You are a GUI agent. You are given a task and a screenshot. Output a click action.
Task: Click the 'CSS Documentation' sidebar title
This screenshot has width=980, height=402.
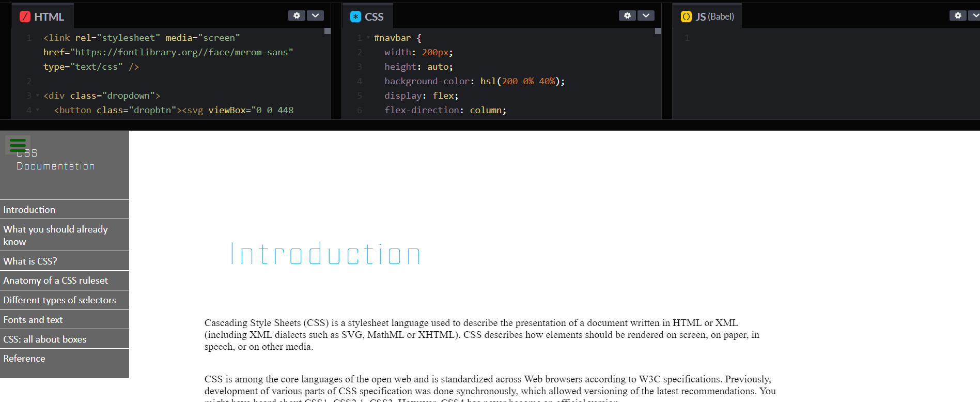pos(55,160)
